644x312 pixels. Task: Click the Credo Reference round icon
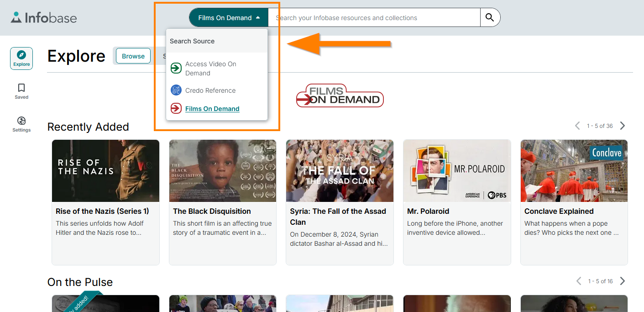[x=176, y=90]
